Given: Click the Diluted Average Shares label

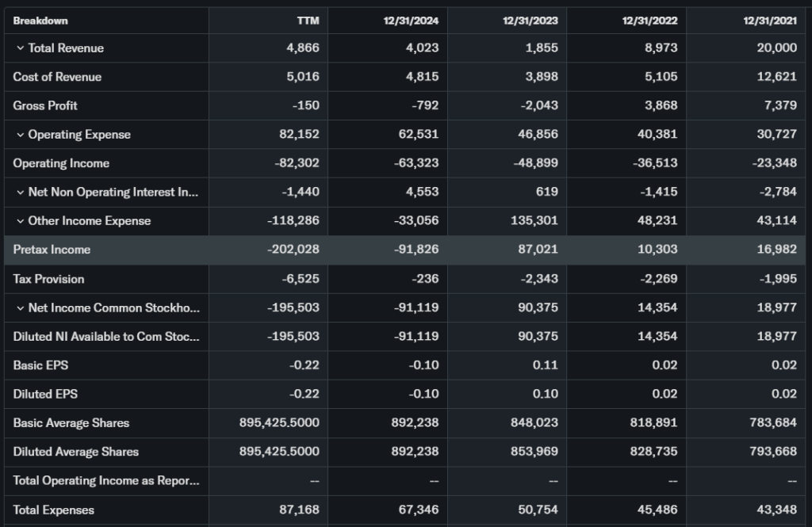Looking at the screenshot, I should (75, 452).
